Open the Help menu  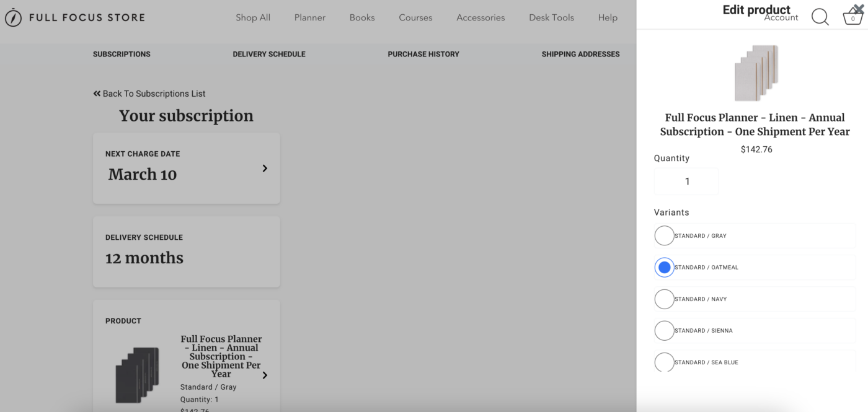pyautogui.click(x=608, y=17)
